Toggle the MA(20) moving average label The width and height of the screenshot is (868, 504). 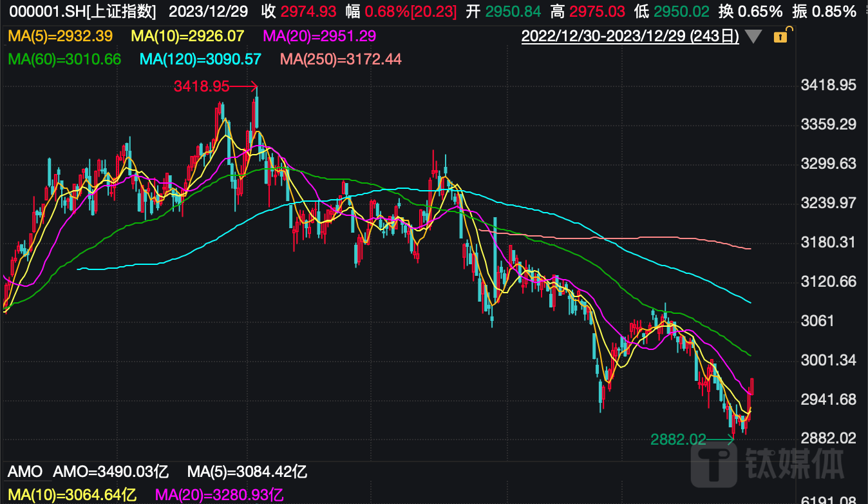coord(320,37)
